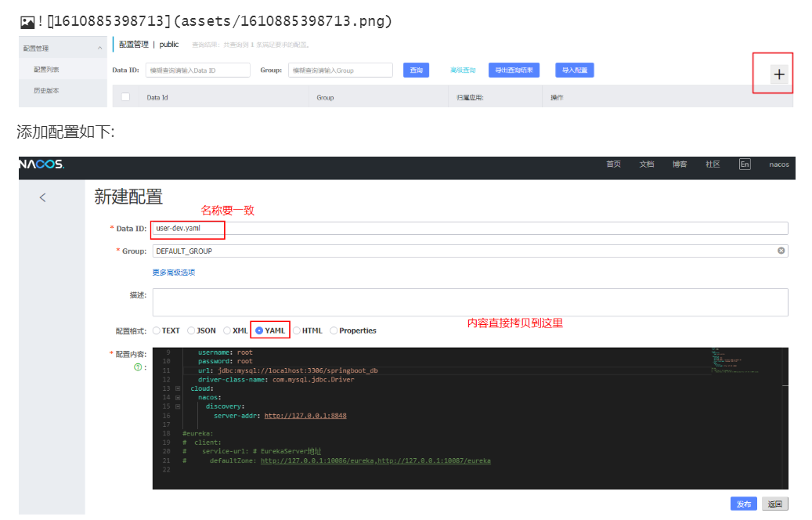Open 博客 in the top navigation

pyautogui.click(x=680, y=164)
